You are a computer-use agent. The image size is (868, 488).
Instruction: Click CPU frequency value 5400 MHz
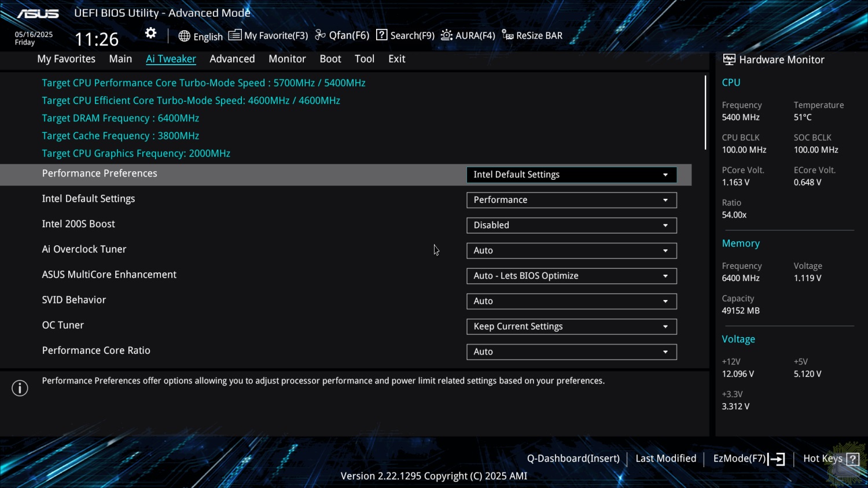[x=741, y=117]
